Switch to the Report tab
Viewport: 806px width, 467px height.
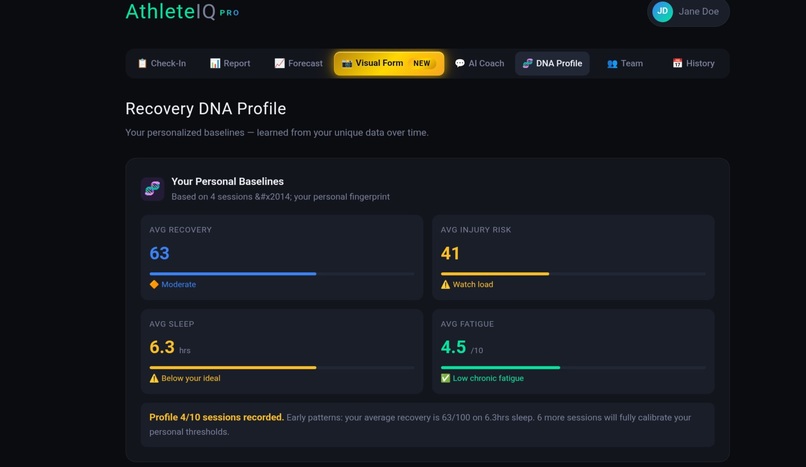pyautogui.click(x=230, y=63)
